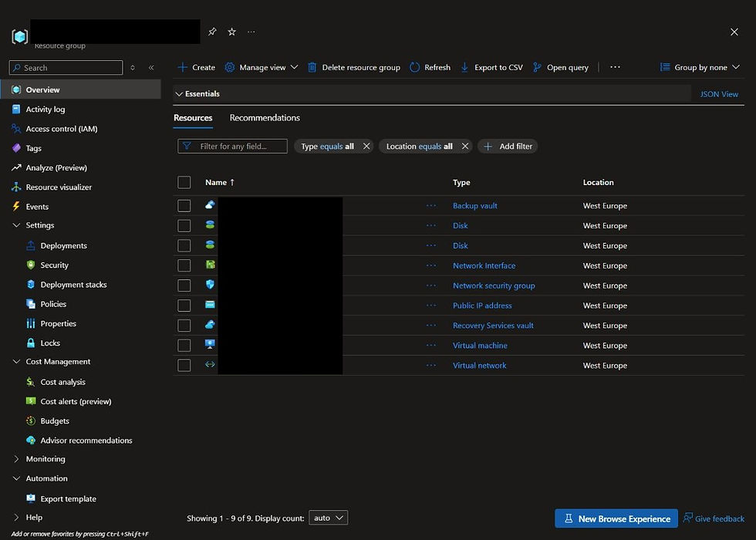Collapse the Settings menu group
This screenshot has width=756, height=540.
click(16, 225)
